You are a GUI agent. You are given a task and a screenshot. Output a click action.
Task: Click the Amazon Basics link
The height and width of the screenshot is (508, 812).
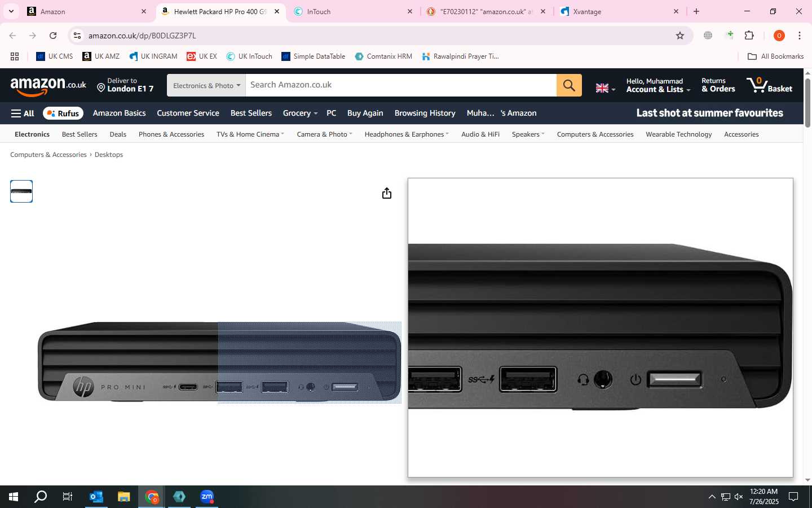(119, 113)
